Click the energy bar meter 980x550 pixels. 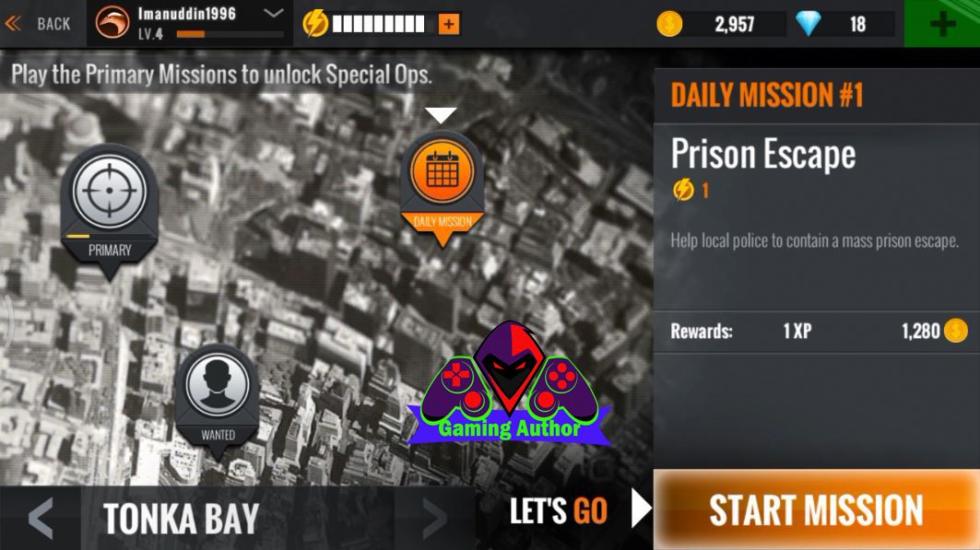coord(379,24)
